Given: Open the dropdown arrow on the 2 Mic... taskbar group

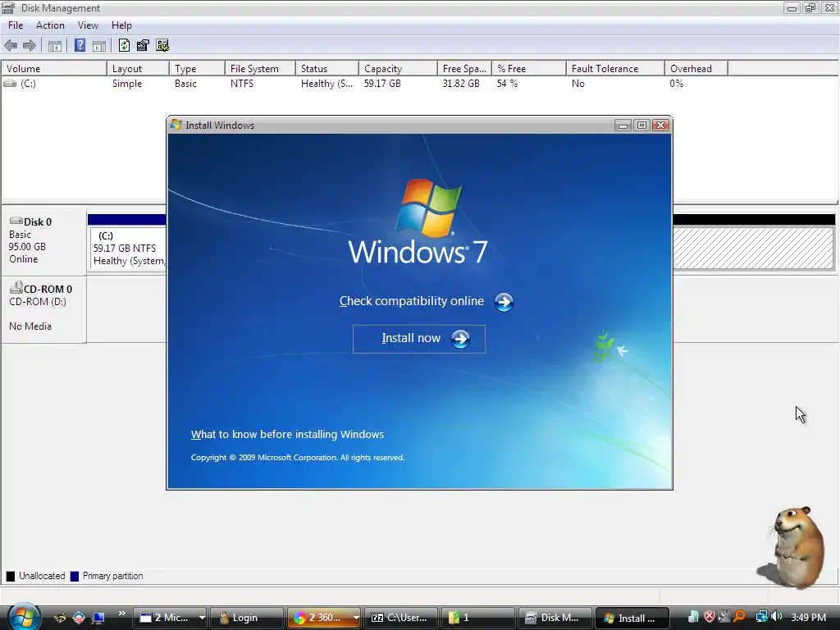Looking at the screenshot, I should 202,618.
